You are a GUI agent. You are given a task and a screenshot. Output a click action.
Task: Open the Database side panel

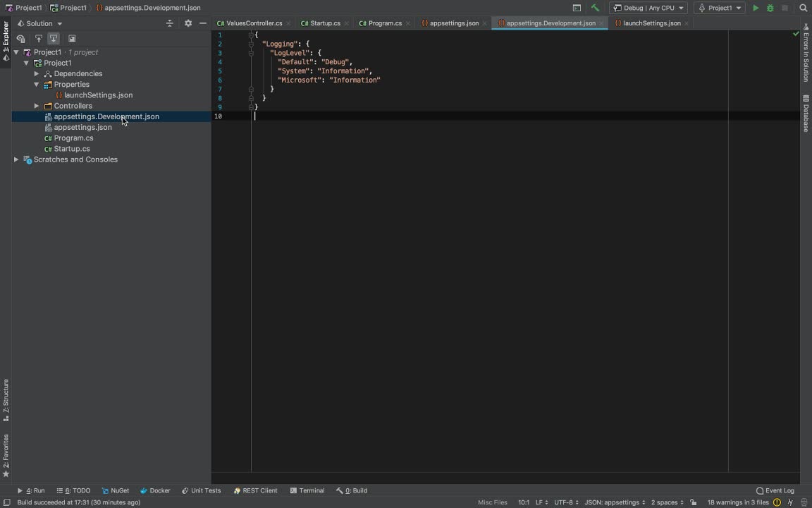click(806, 114)
